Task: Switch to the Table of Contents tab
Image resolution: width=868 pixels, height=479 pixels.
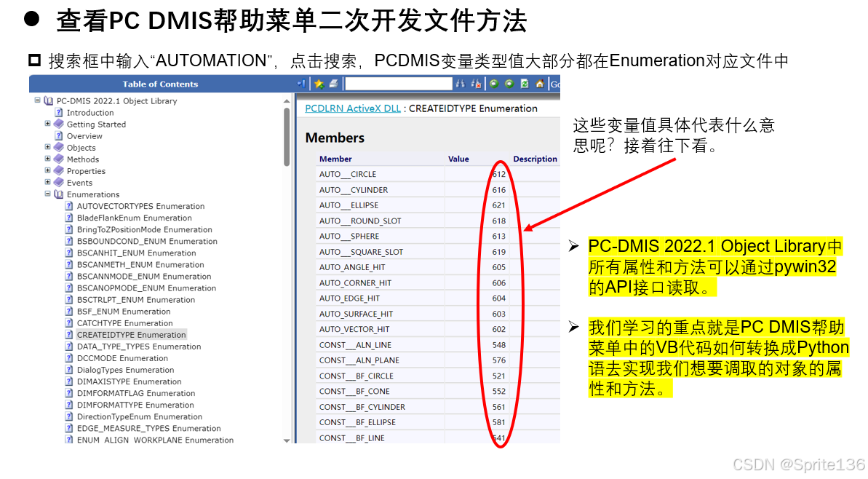Action: 160,83
